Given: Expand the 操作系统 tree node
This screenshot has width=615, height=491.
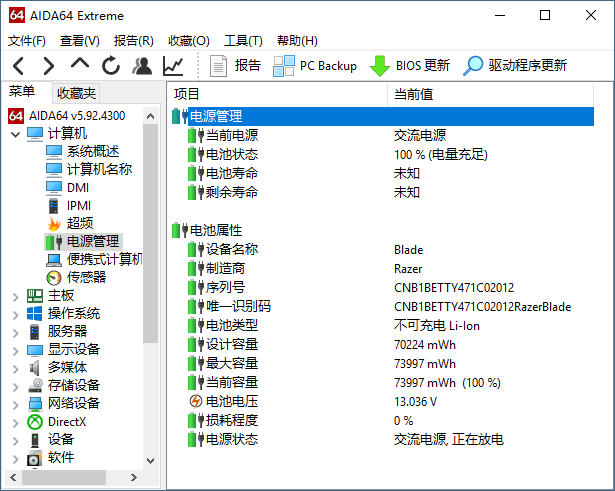Looking at the screenshot, I should coord(15,314).
